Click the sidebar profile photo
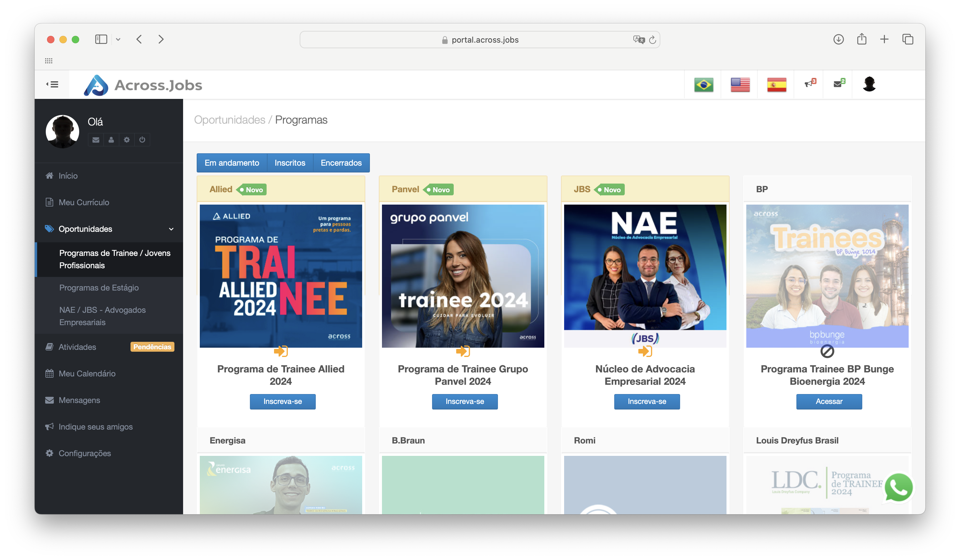 (62, 131)
